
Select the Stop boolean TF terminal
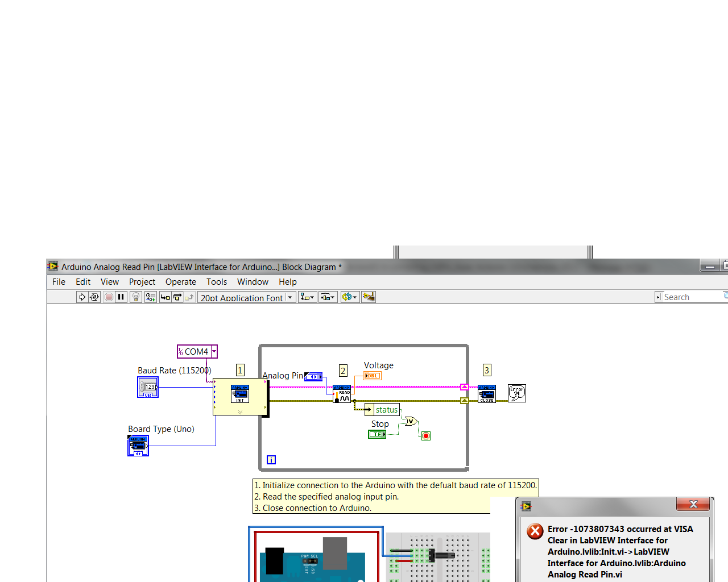tap(377, 434)
